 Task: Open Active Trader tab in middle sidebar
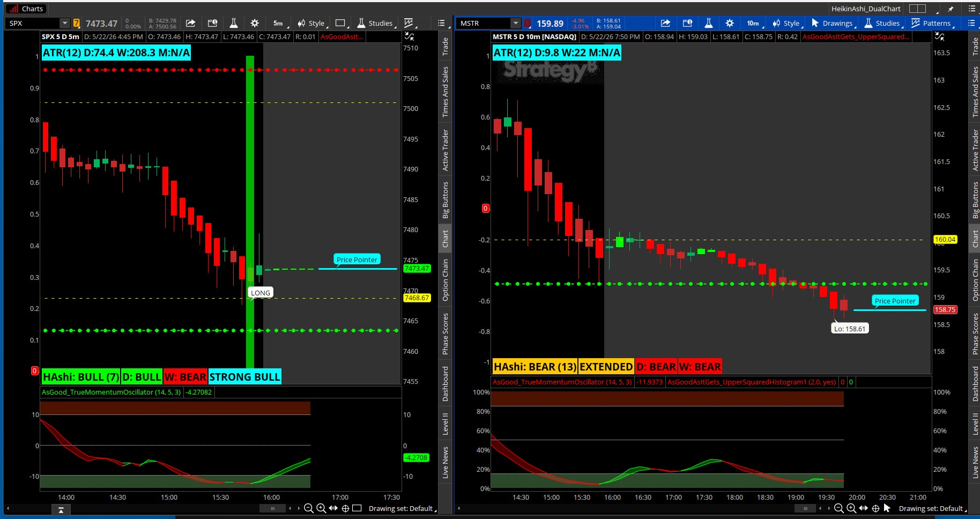[445, 150]
